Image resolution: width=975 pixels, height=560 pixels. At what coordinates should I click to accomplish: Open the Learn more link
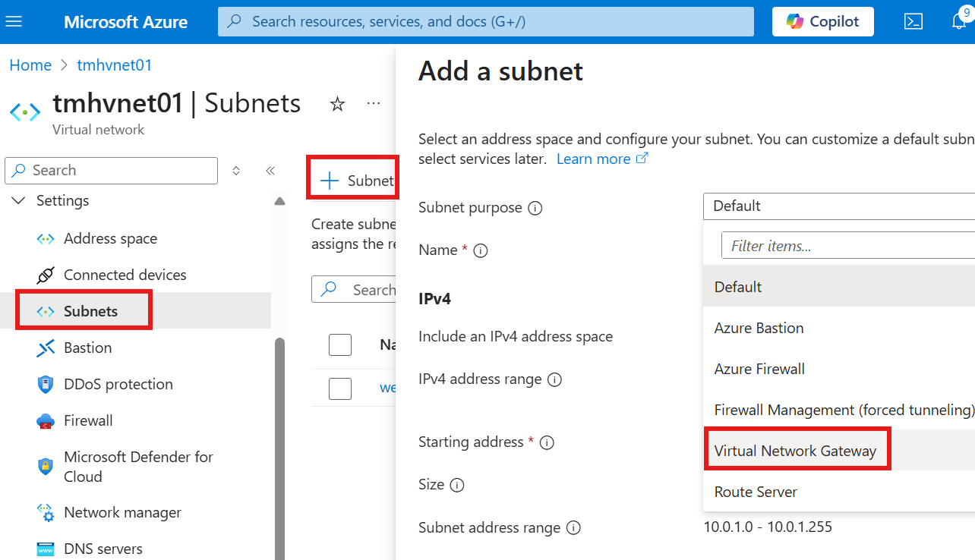pos(602,159)
